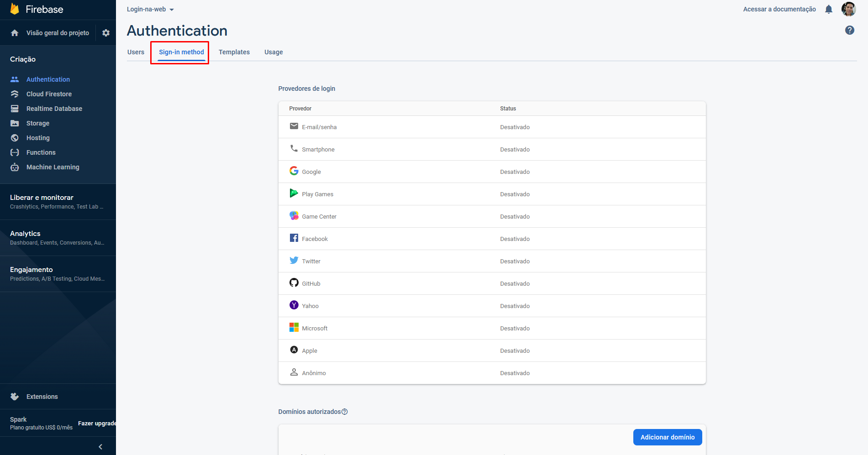Click the Cloud Firestore icon
868x455 pixels.
click(x=15, y=94)
